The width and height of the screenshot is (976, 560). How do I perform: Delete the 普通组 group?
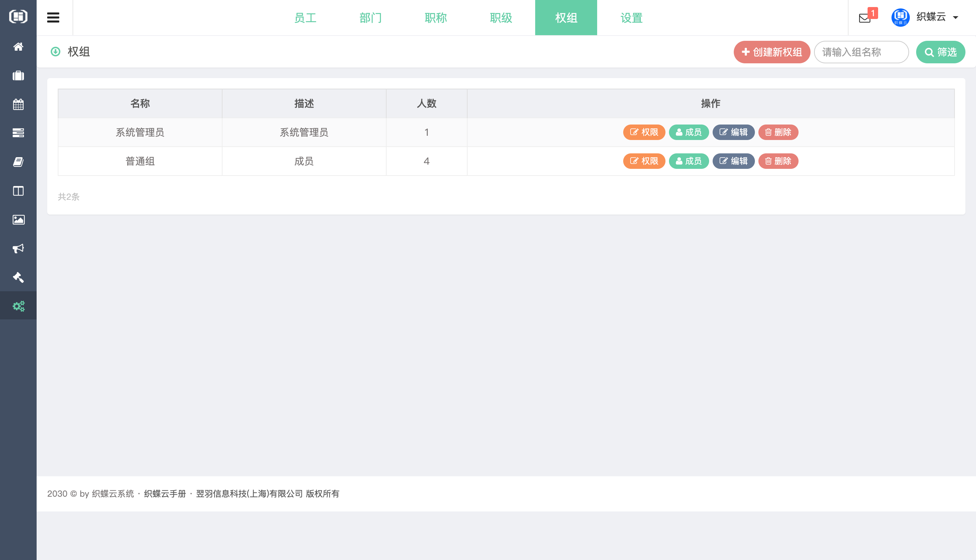[778, 161]
